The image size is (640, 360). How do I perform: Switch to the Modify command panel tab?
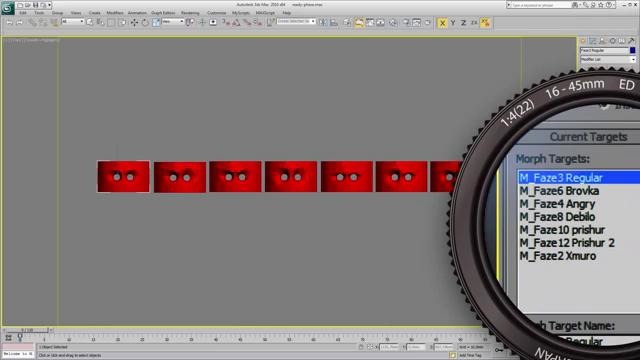point(592,41)
